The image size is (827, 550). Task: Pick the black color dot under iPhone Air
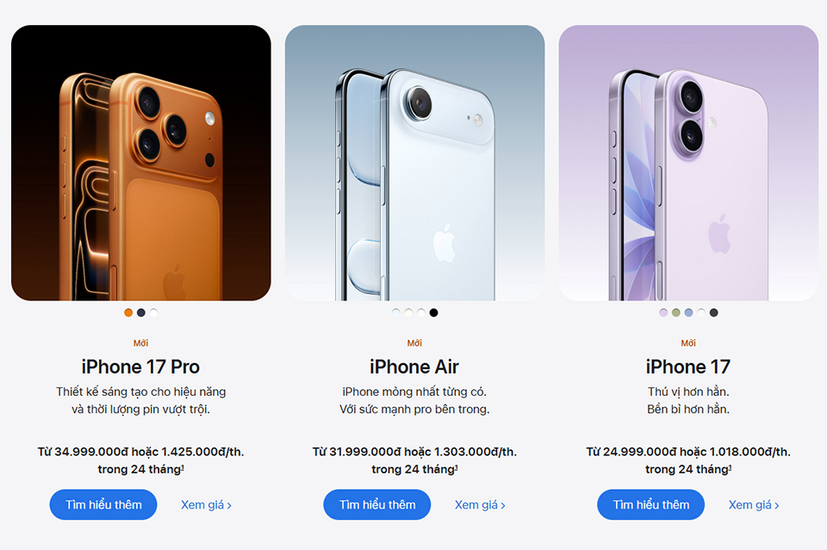(x=434, y=313)
